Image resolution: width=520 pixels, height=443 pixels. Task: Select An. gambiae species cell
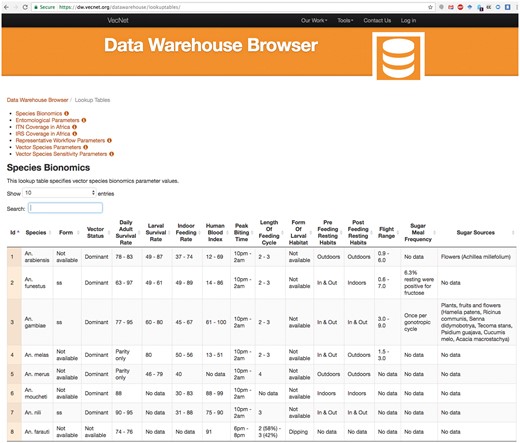coord(37,322)
